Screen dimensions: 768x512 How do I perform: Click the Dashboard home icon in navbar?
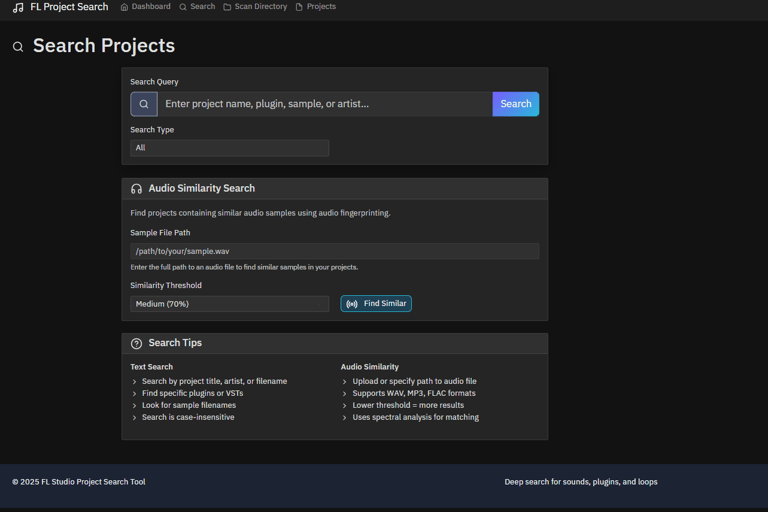[x=124, y=7]
